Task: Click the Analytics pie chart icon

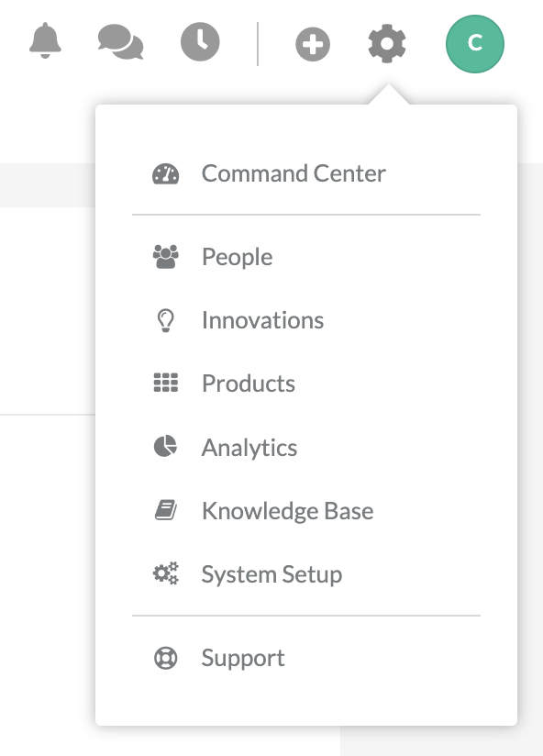Action: pos(165,446)
